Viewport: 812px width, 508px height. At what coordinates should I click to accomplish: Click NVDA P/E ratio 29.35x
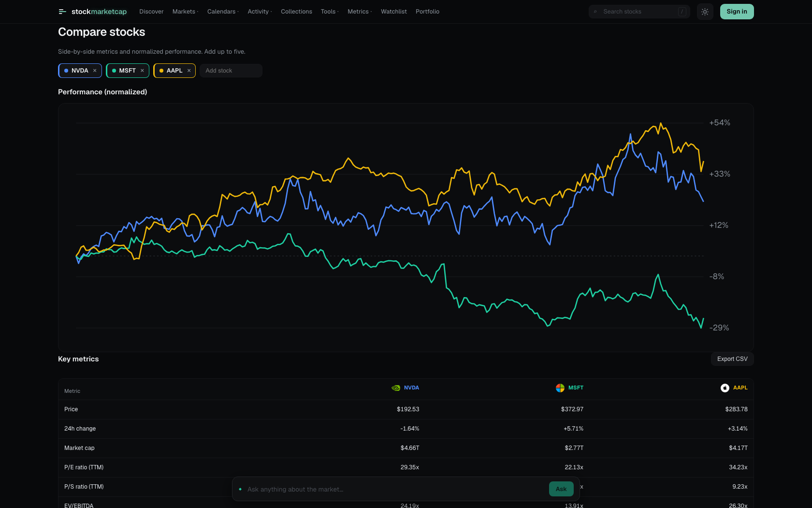pos(410,467)
